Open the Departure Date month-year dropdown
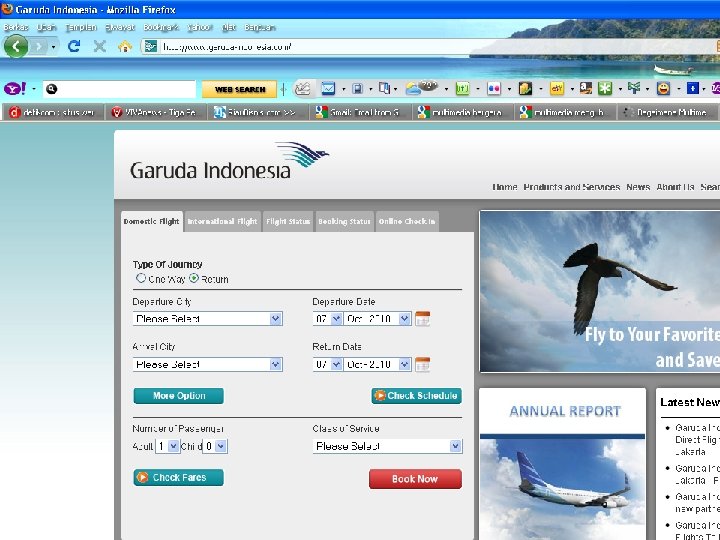Viewport: 720px width, 540px height. (x=377, y=318)
